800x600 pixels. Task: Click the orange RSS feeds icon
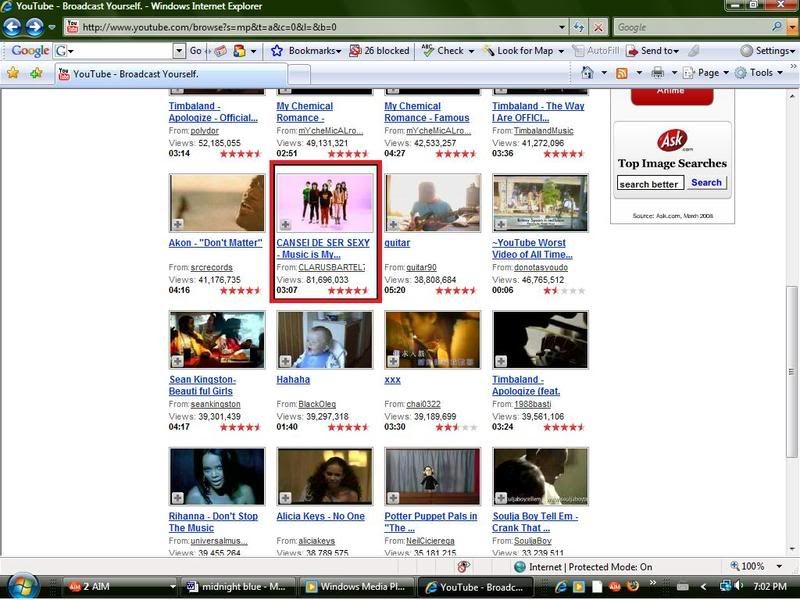(622, 73)
